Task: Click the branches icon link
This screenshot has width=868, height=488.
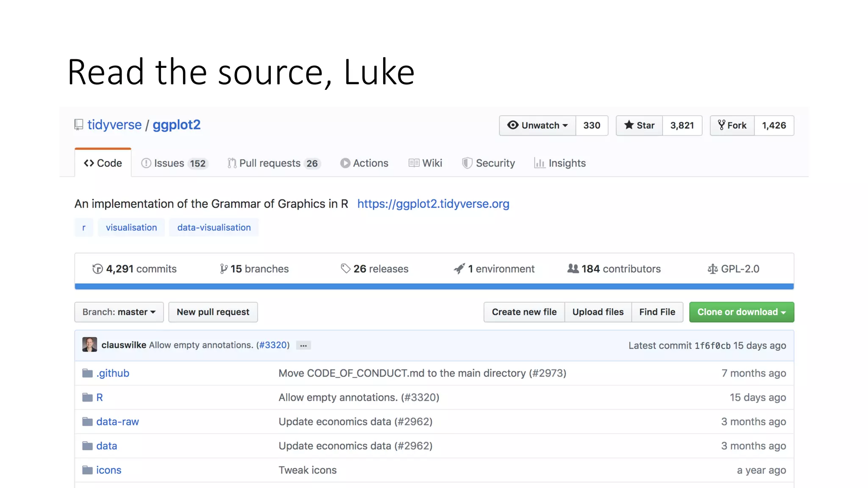Action: tap(224, 269)
